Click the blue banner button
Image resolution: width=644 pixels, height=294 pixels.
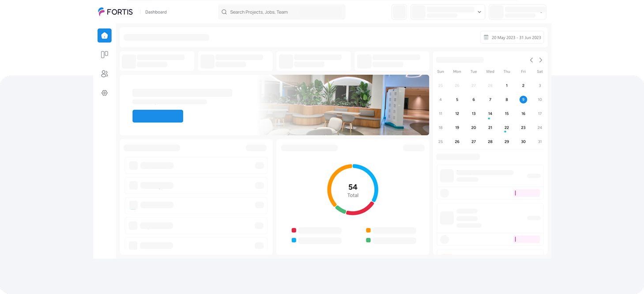[x=158, y=116]
